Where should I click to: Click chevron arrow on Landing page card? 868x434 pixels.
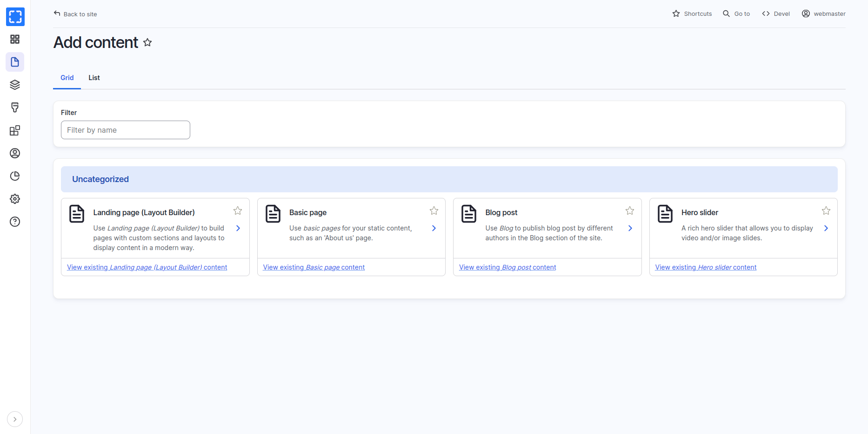(x=238, y=228)
